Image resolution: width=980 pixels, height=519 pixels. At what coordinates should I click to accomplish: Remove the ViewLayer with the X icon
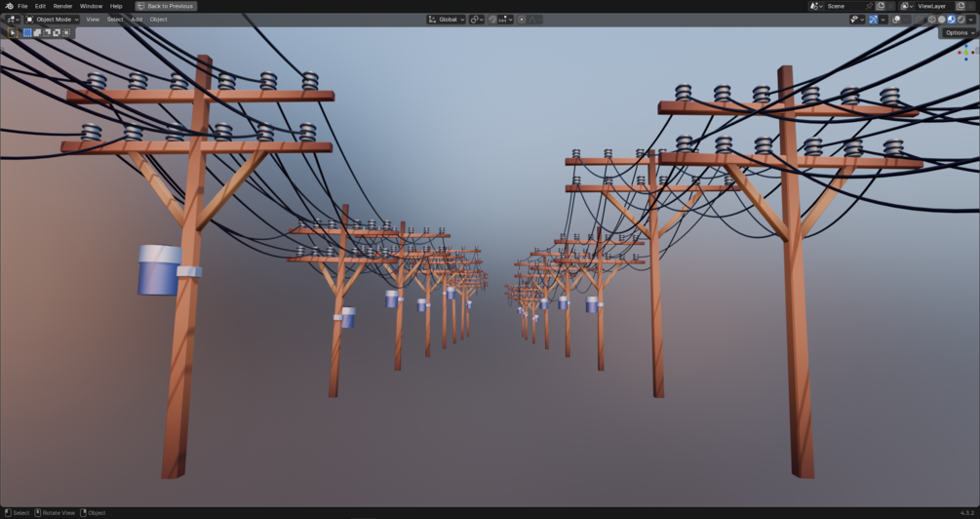(x=970, y=6)
